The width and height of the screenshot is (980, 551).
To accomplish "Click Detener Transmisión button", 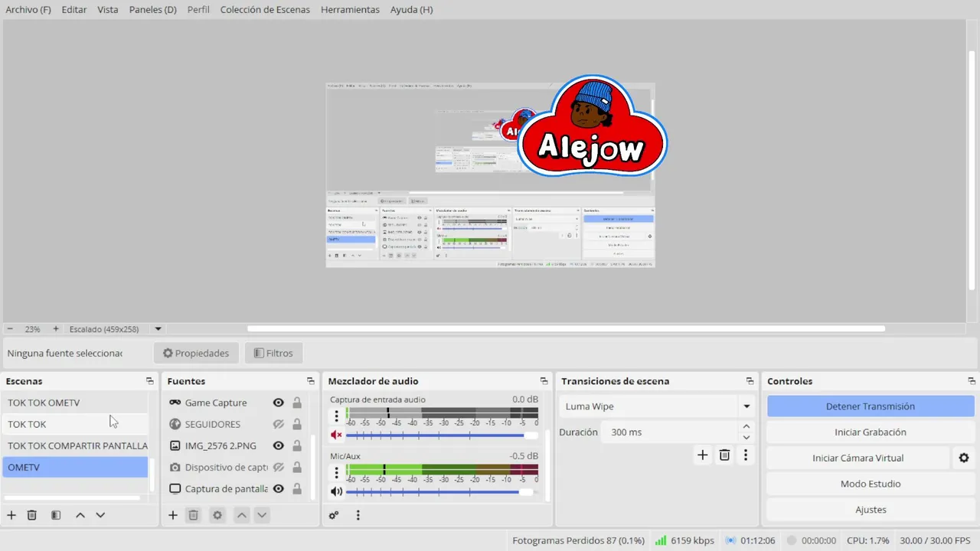I will point(871,406).
